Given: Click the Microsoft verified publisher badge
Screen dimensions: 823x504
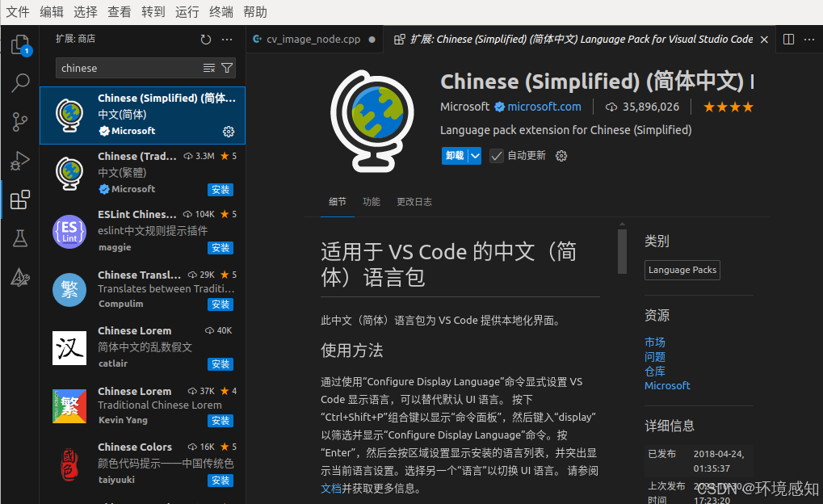Looking at the screenshot, I should tap(500, 107).
